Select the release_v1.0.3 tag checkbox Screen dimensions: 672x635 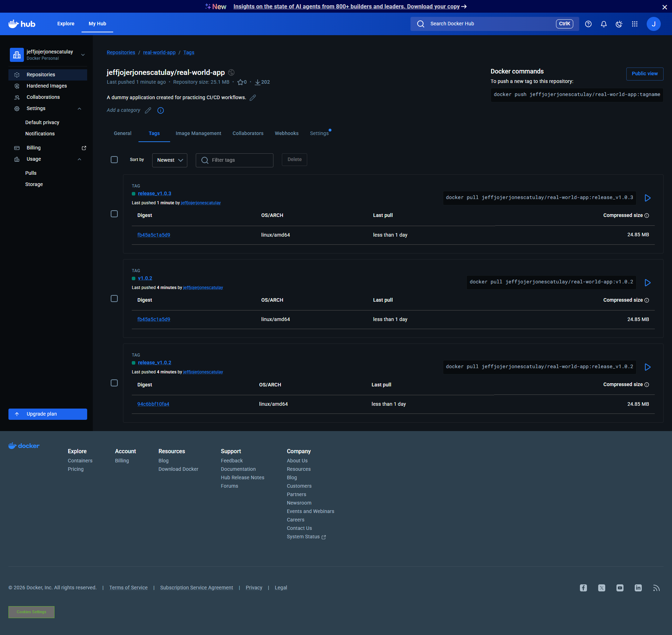(x=114, y=214)
